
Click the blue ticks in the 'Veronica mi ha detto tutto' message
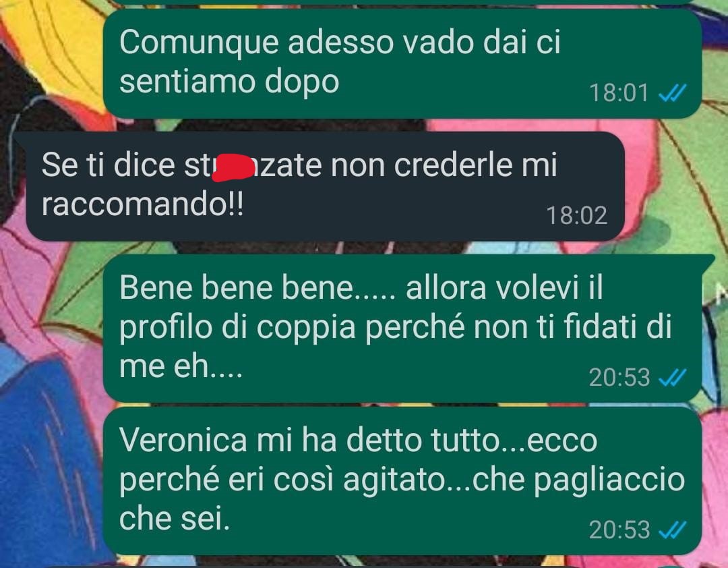pyautogui.click(x=672, y=530)
